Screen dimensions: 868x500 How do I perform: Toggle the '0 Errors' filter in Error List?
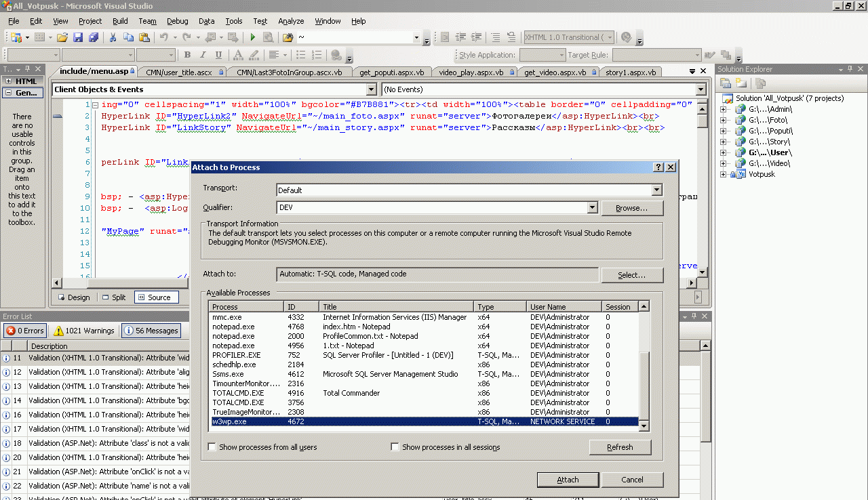click(x=25, y=331)
